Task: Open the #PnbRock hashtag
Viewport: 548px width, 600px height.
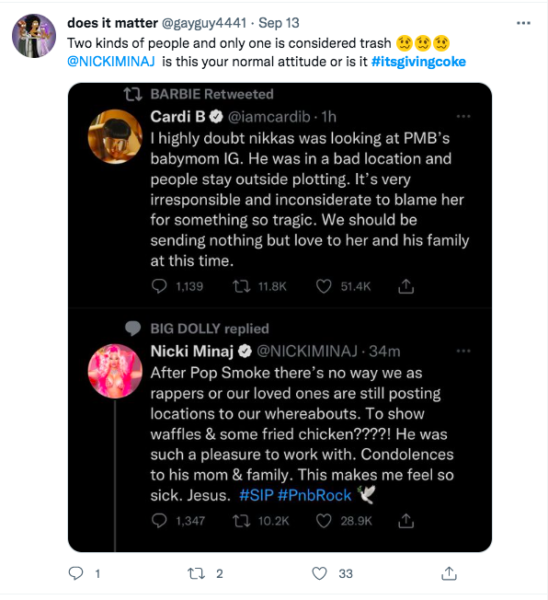Action: point(314,495)
